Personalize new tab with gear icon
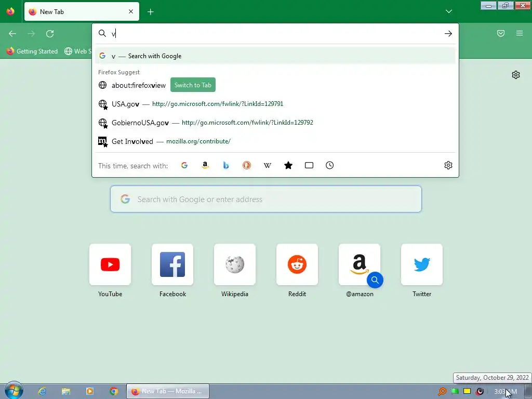This screenshot has height=399, width=532. pyautogui.click(x=516, y=75)
